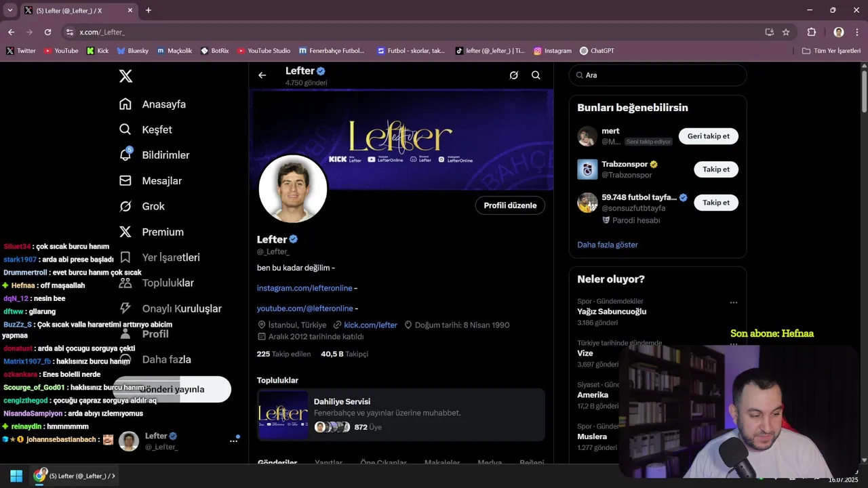This screenshot has width=868, height=488.
Task: Open YouTube Studio bookmark
Action: coord(264,51)
